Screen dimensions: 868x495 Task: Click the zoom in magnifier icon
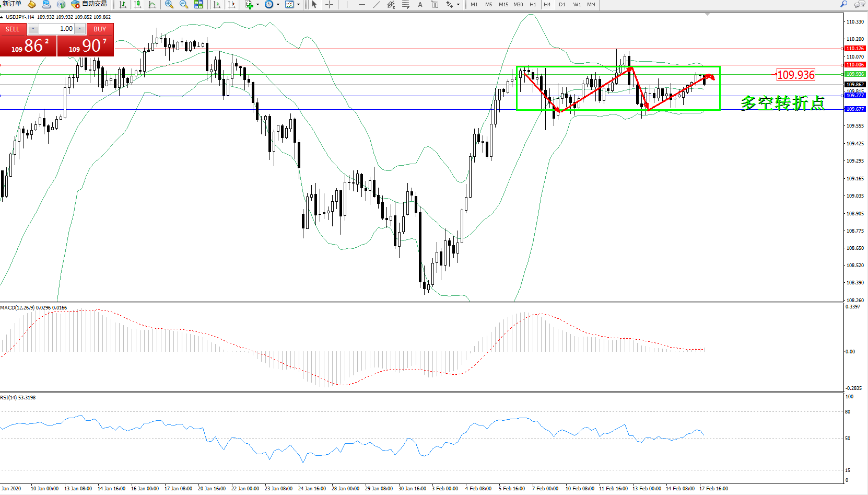[169, 4]
